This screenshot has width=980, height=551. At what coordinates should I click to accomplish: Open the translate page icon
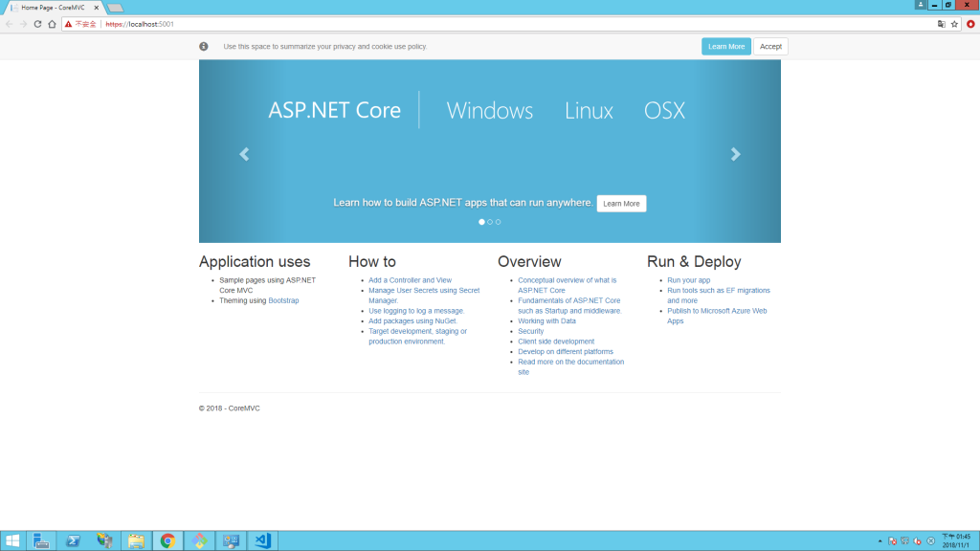[942, 24]
